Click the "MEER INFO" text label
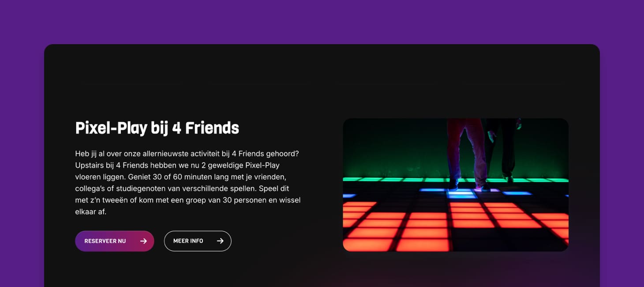644x287 pixels. [x=188, y=241]
